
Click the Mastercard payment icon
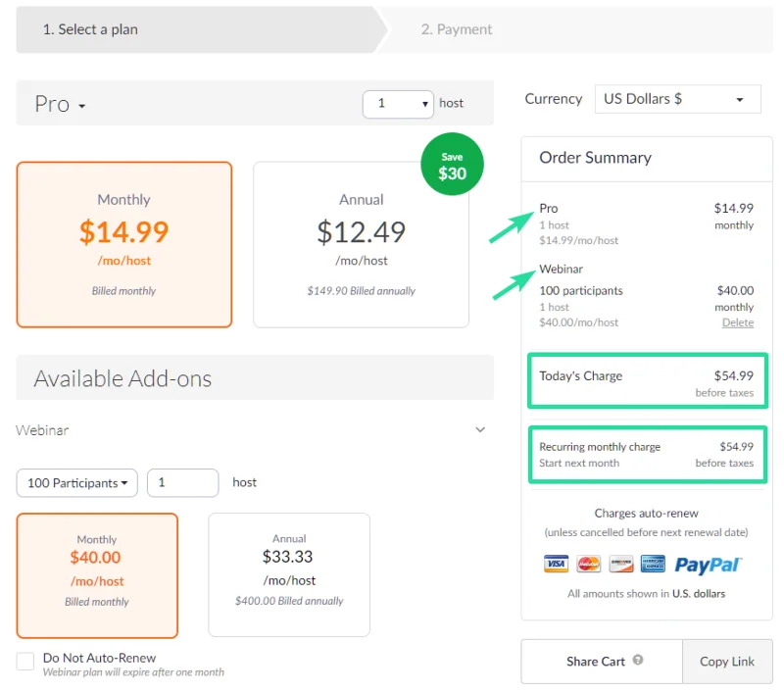coord(588,564)
